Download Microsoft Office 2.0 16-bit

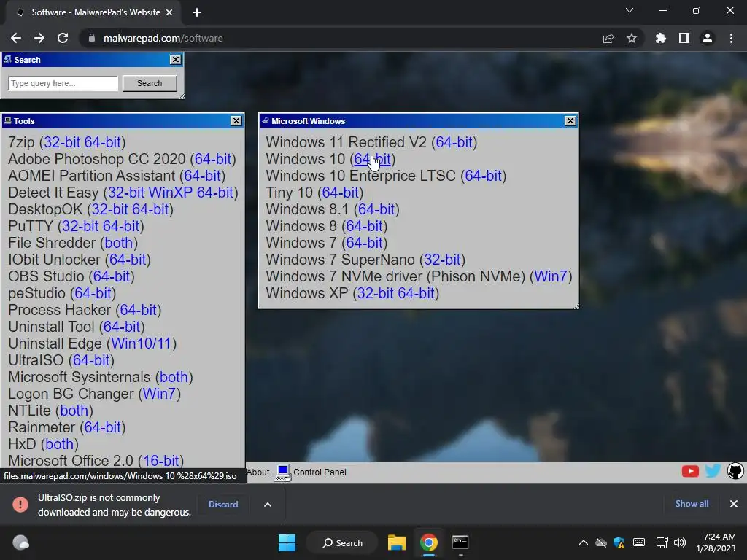tap(161, 461)
